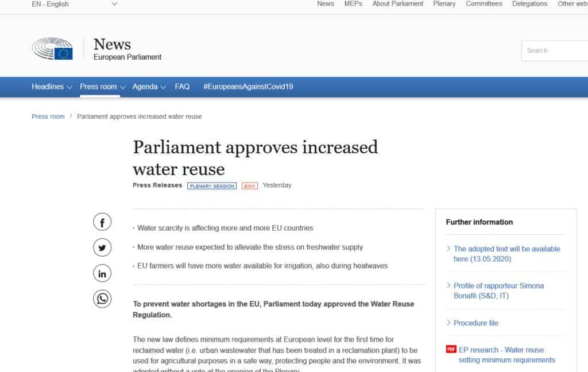Open the EN - English language dropdown
The image size is (588, 372).
tap(74, 4)
